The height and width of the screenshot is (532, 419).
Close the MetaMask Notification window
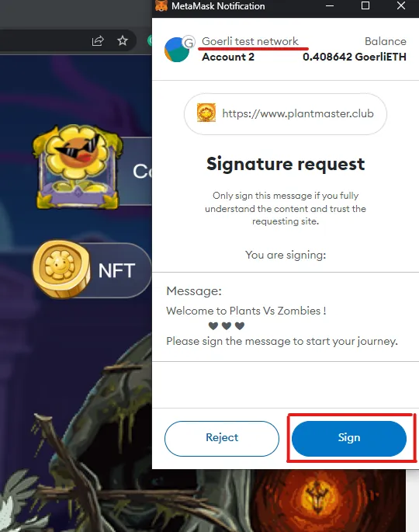click(x=401, y=5)
